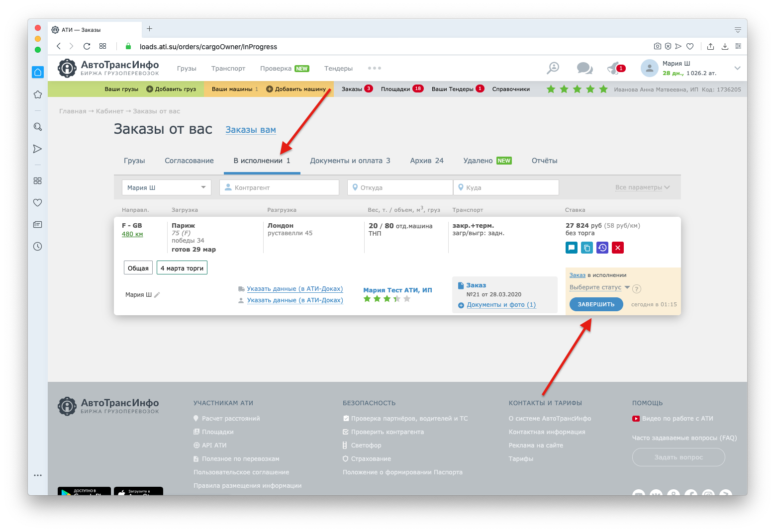
Task: Open sidebar send arrow icon
Action: 38,149
